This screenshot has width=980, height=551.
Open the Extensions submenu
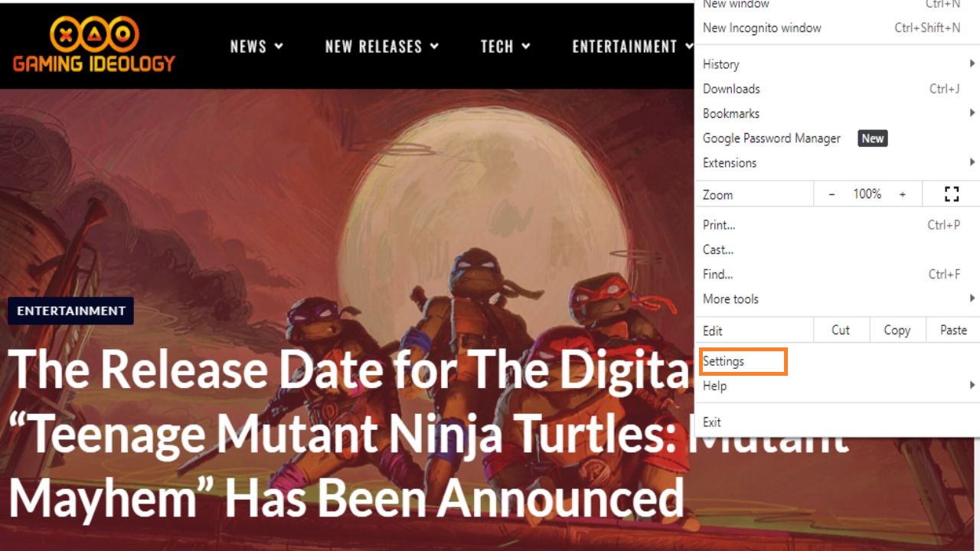[836, 162]
